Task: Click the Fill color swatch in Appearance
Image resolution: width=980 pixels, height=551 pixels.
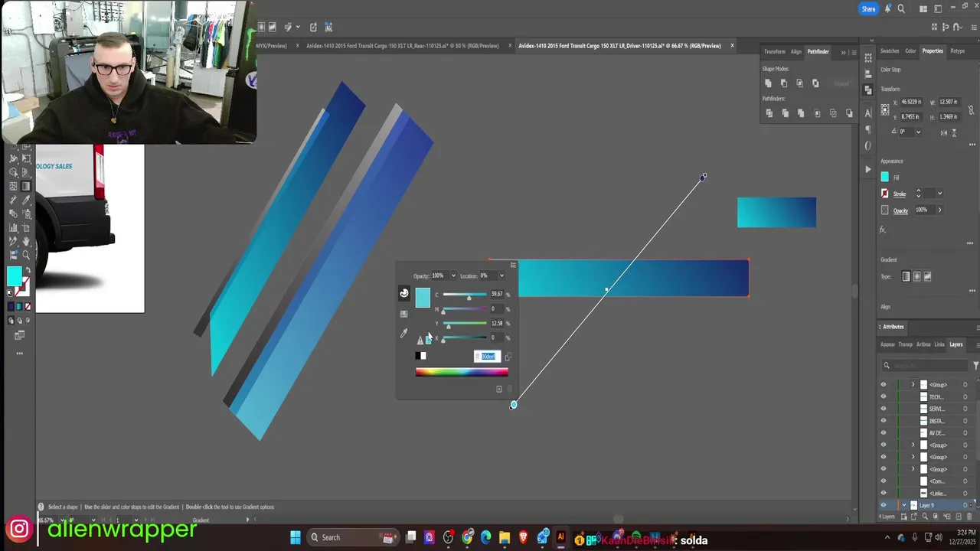Action: click(x=885, y=177)
